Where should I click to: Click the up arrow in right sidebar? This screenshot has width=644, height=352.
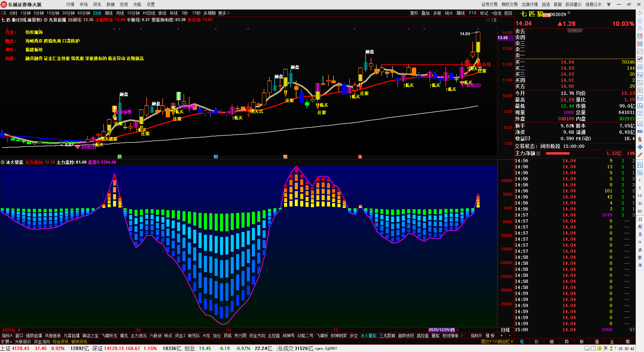point(640,21)
